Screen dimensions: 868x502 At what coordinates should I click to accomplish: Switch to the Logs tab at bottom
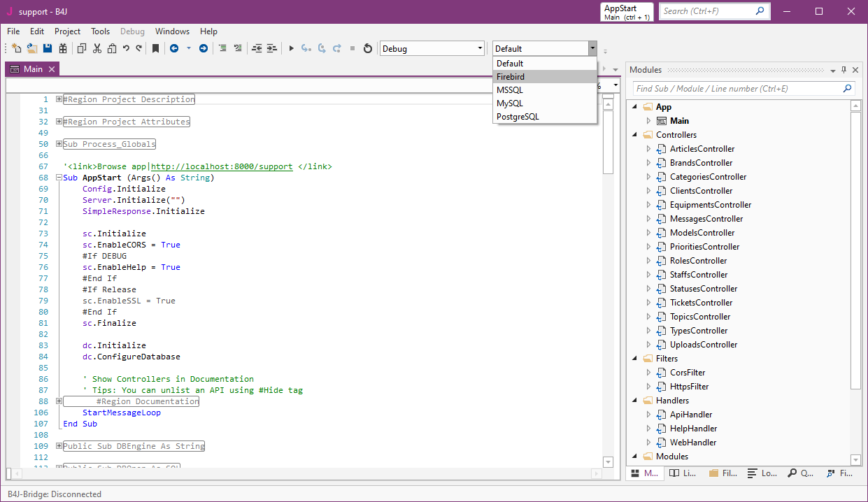762,473
